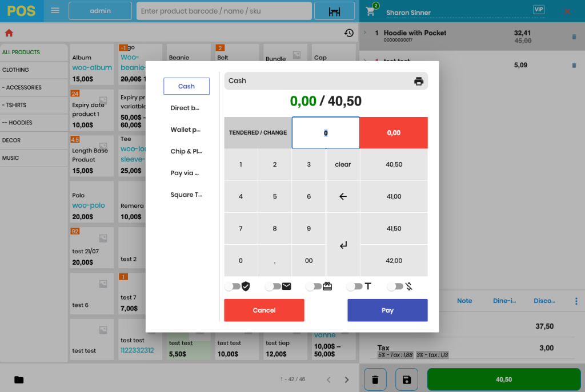585x392 pixels.
Task: Click the printer icon in Cash header
Action: pos(419,81)
